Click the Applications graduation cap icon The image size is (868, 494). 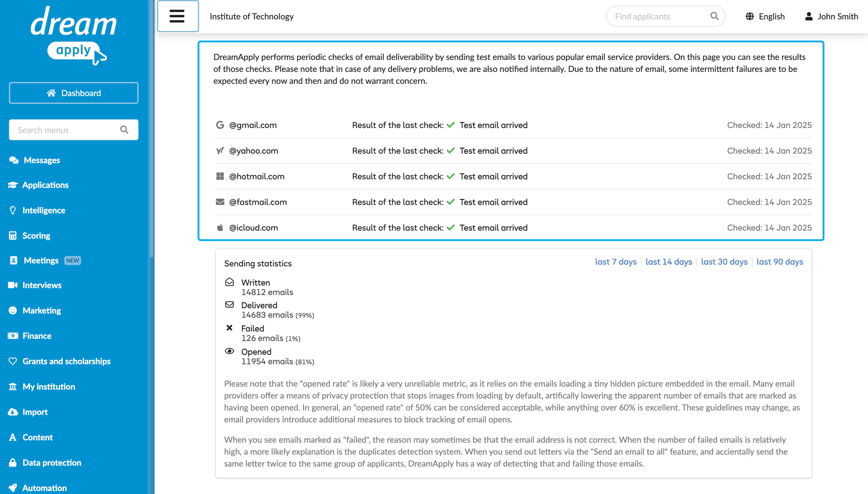click(13, 185)
